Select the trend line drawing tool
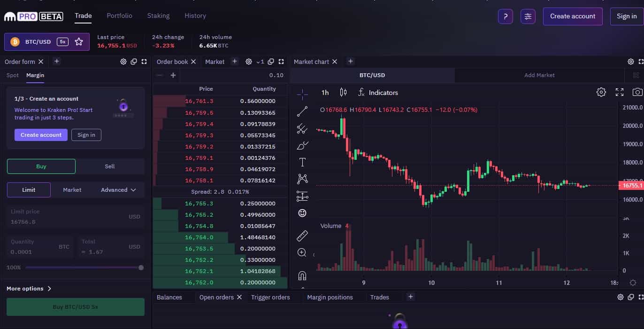This screenshot has height=329, width=644. 302,111
